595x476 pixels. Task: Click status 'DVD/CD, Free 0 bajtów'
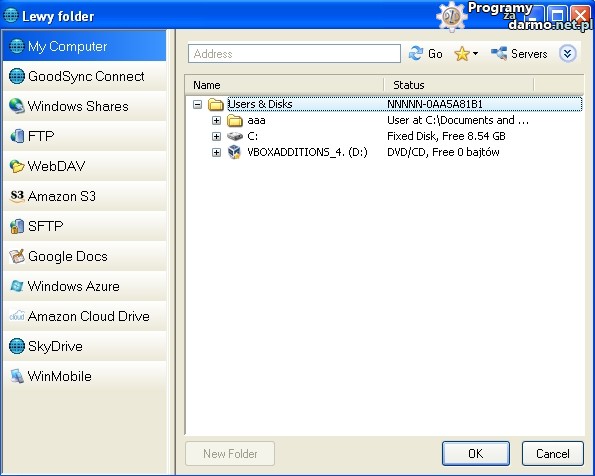(x=443, y=152)
